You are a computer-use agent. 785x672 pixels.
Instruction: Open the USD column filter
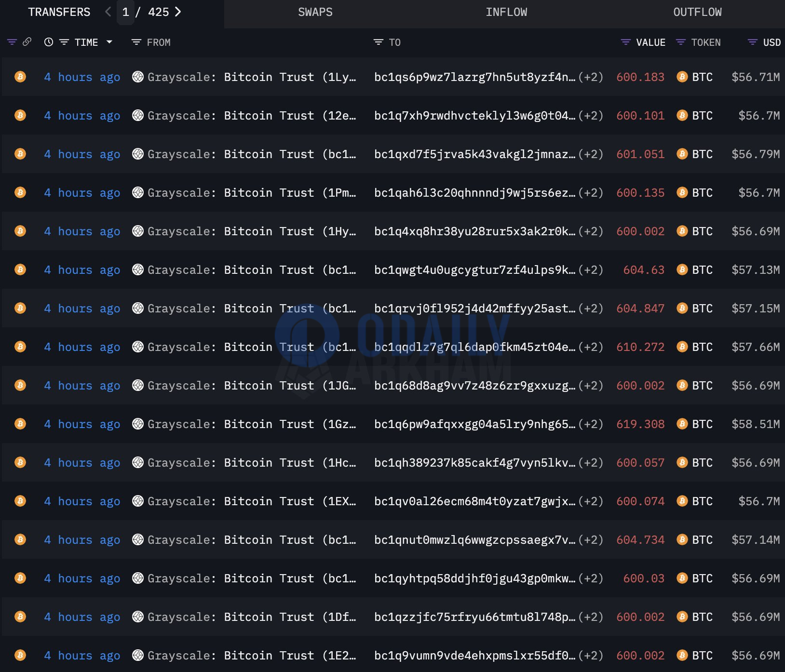coord(752,42)
